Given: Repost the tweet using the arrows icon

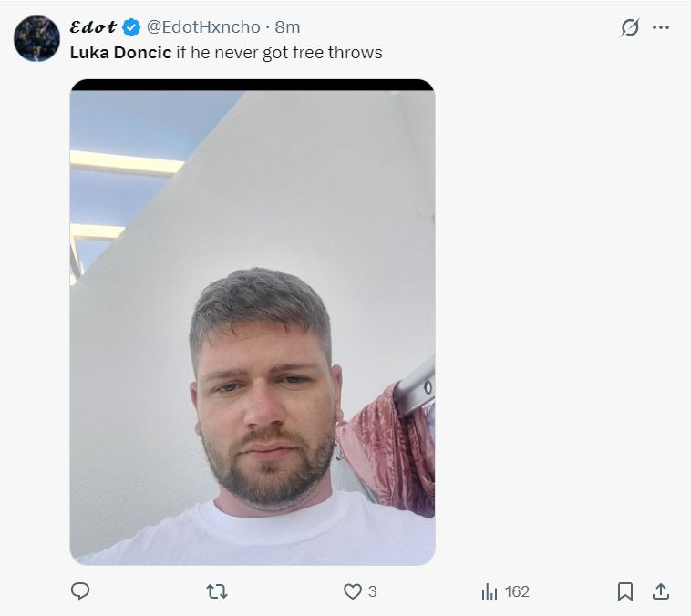Looking at the screenshot, I should click(217, 591).
